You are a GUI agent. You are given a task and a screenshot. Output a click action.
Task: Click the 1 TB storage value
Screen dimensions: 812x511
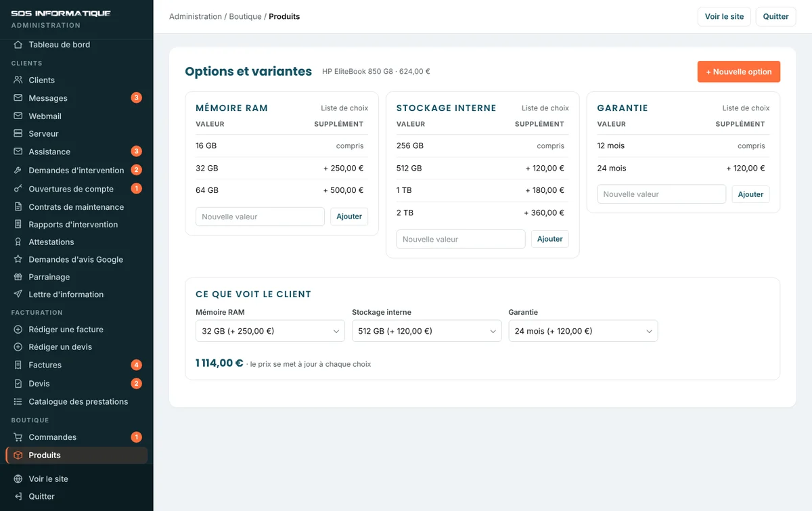point(405,190)
